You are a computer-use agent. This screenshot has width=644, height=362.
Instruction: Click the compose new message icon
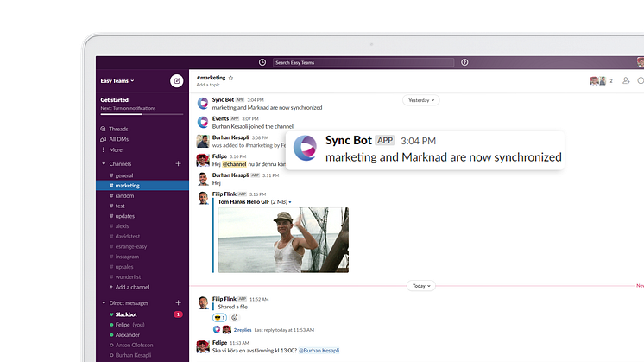tap(177, 81)
